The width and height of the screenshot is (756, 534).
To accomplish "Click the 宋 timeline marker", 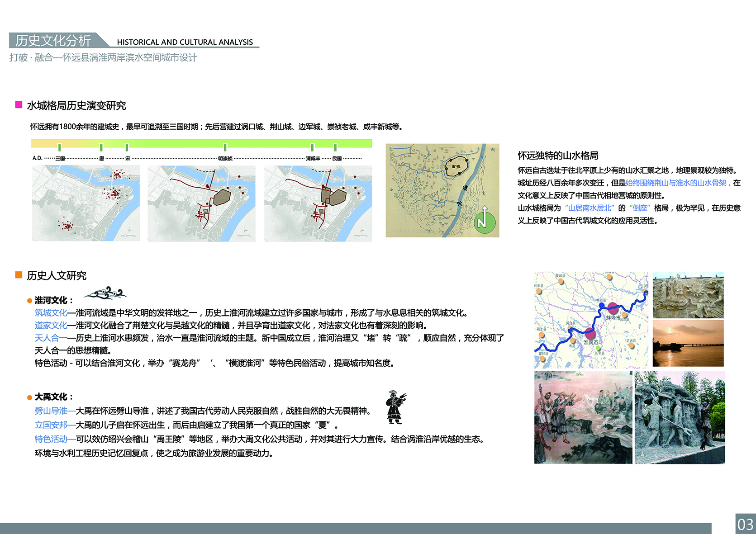I will [127, 147].
